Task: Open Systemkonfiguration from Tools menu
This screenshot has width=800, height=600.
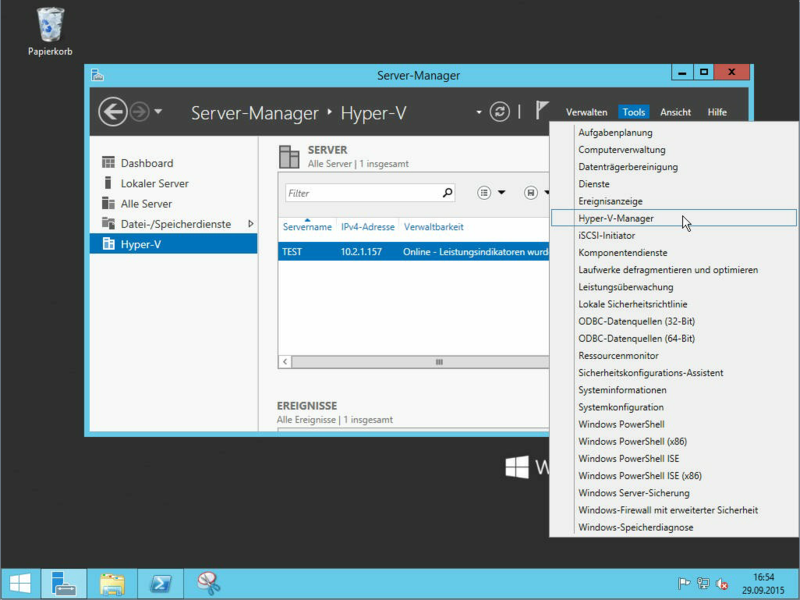Action: click(x=673, y=407)
